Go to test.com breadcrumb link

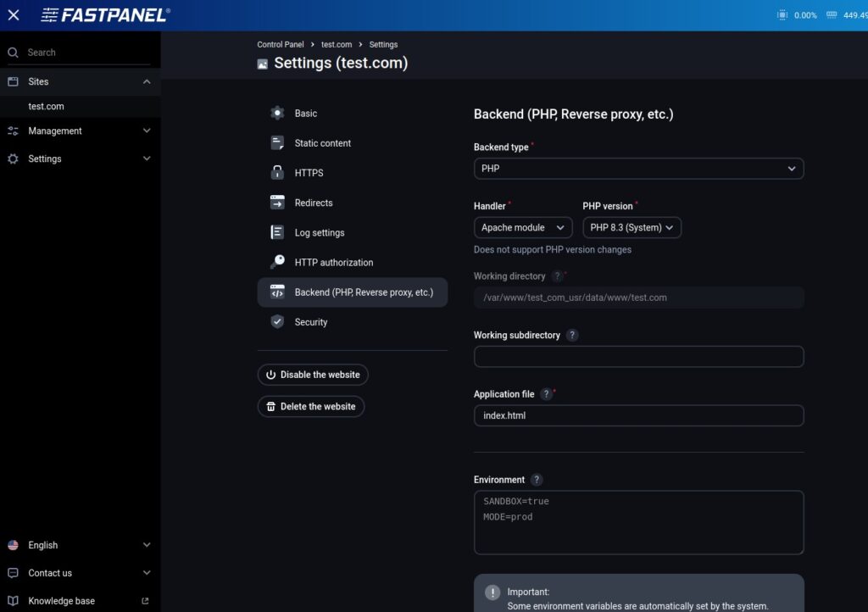pos(336,44)
